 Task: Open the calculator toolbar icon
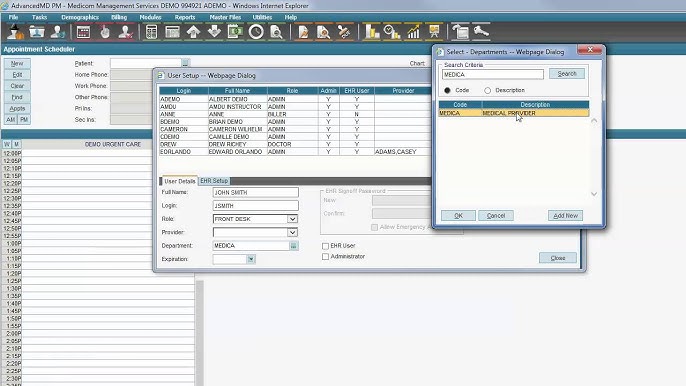pos(151,32)
